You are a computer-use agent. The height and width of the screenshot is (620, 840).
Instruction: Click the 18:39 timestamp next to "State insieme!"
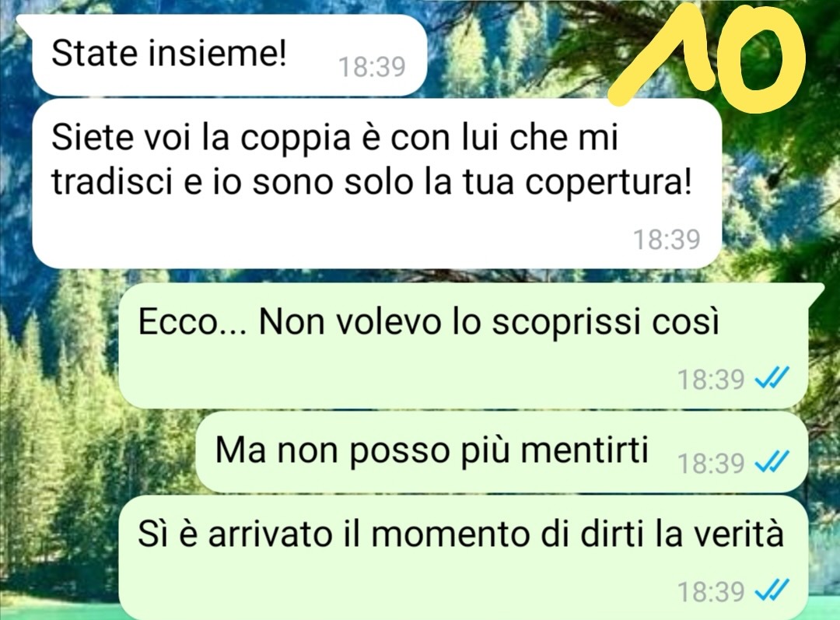[372, 68]
